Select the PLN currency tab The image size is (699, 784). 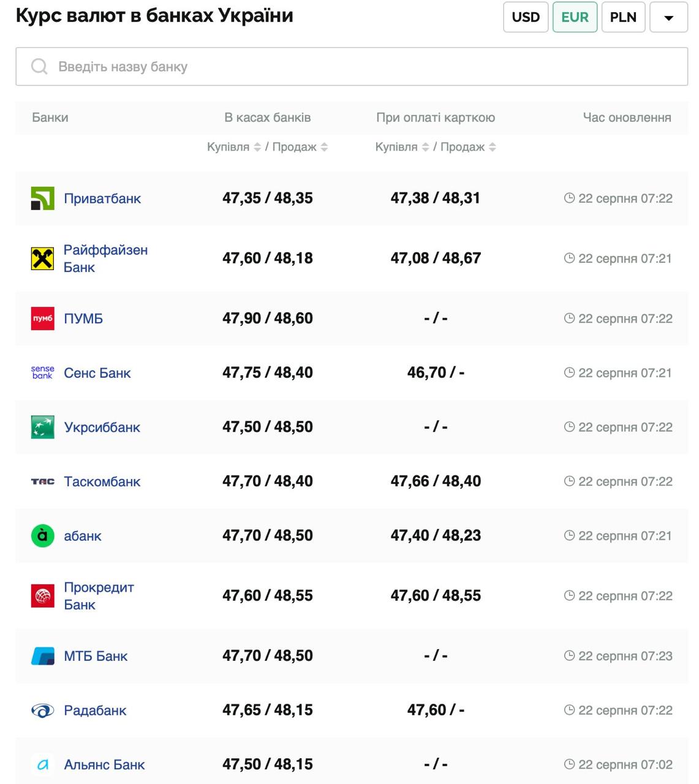[x=623, y=17]
